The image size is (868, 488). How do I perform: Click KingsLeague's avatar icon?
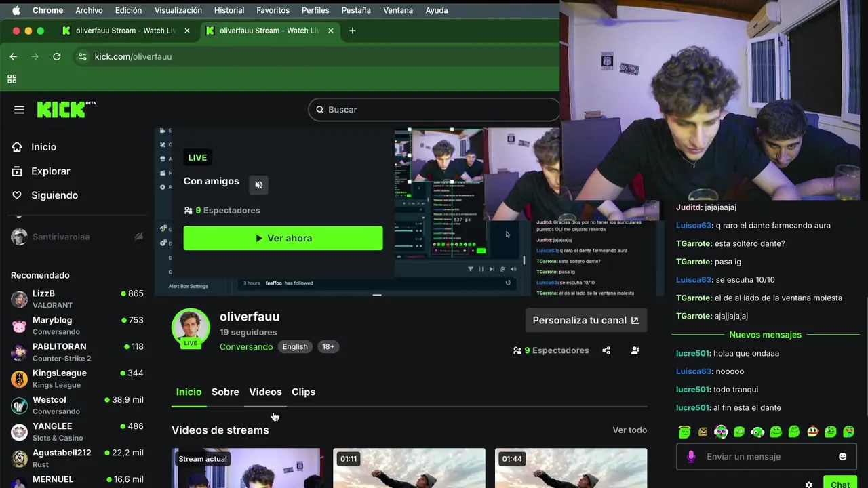pyautogui.click(x=20, y=379)
